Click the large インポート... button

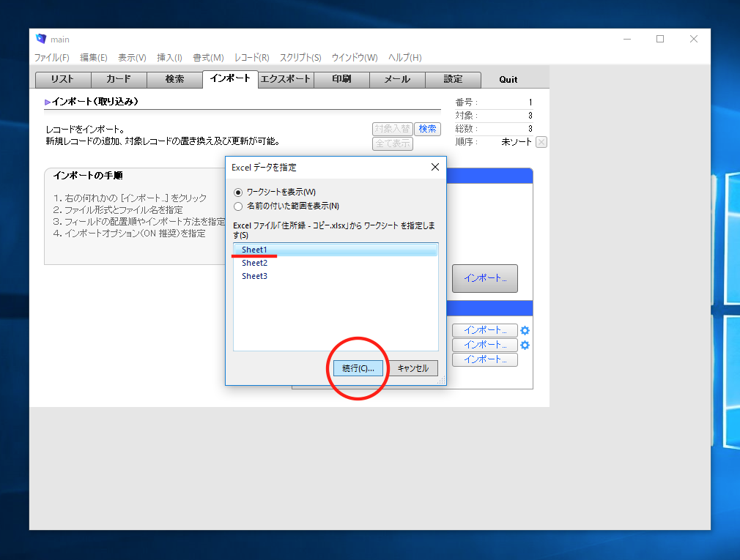coord(484,278)
